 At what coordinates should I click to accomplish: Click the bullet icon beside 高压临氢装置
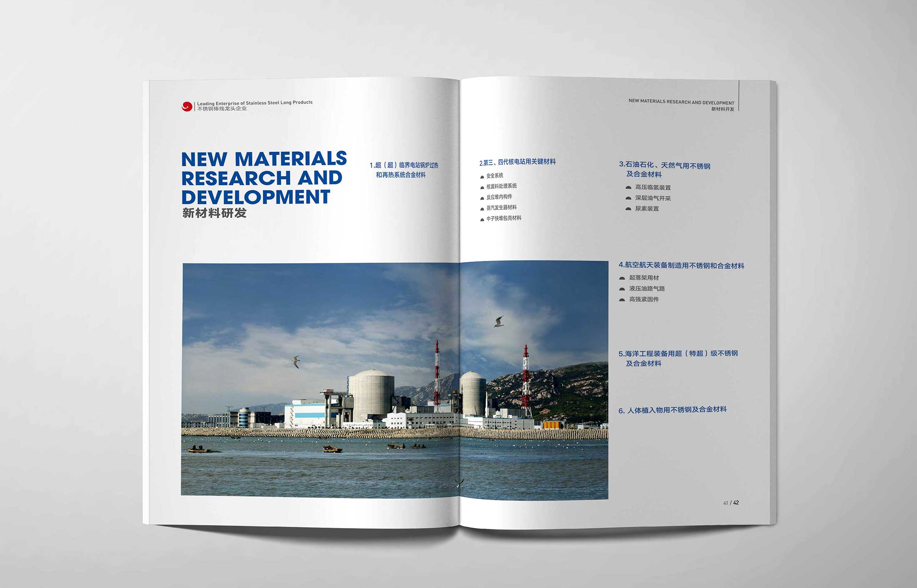628,188
